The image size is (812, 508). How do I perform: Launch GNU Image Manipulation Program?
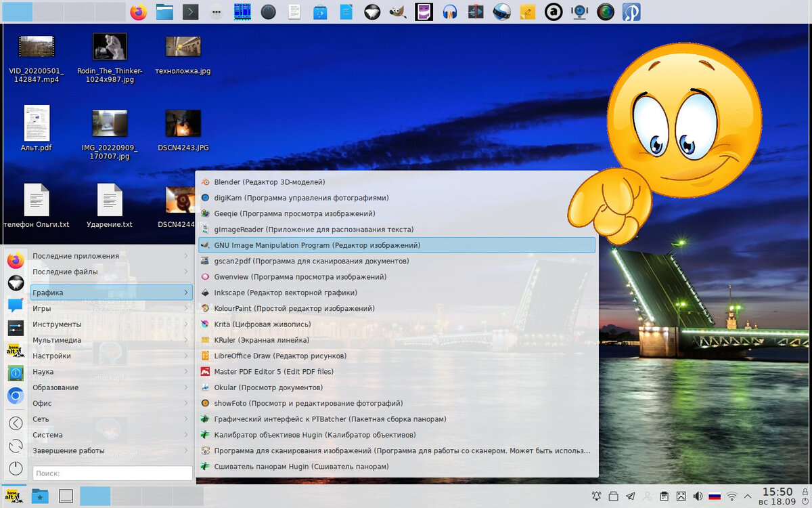pos(397,245)
